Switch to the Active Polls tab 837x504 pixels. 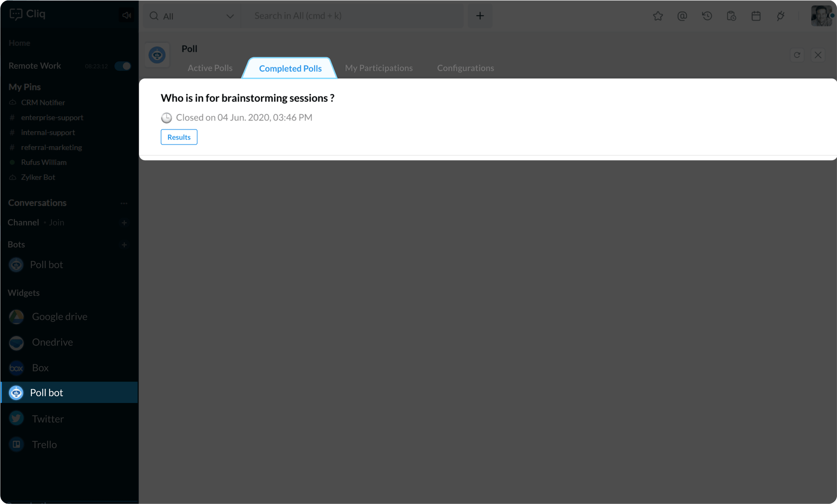[210, 68]
